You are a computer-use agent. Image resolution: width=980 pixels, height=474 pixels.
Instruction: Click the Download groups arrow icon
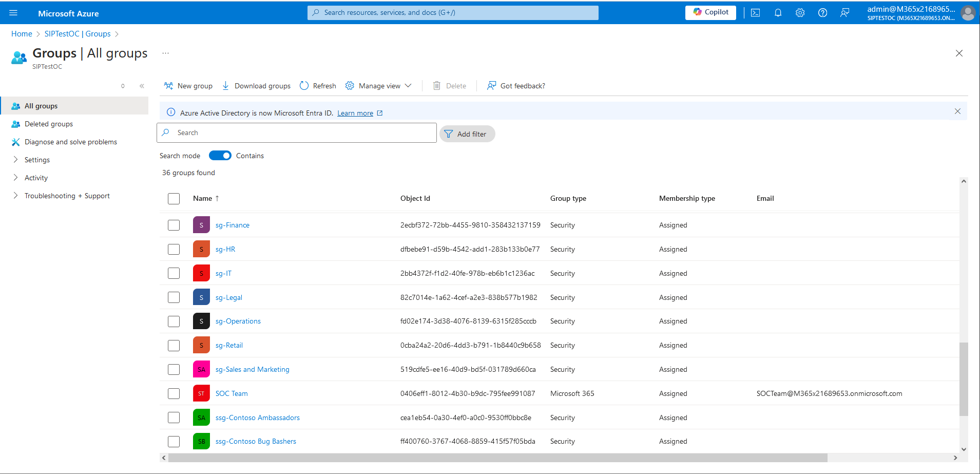tap(226, 86)
